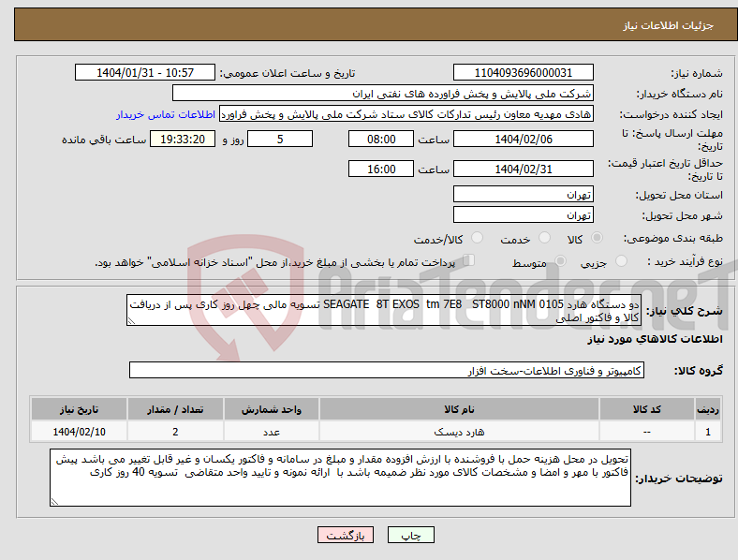Image resolution: width=738 pixels, height=560 pixels.
Task: Toggle the Islamic treasury payment checkbox
Action: pos(469,260)
